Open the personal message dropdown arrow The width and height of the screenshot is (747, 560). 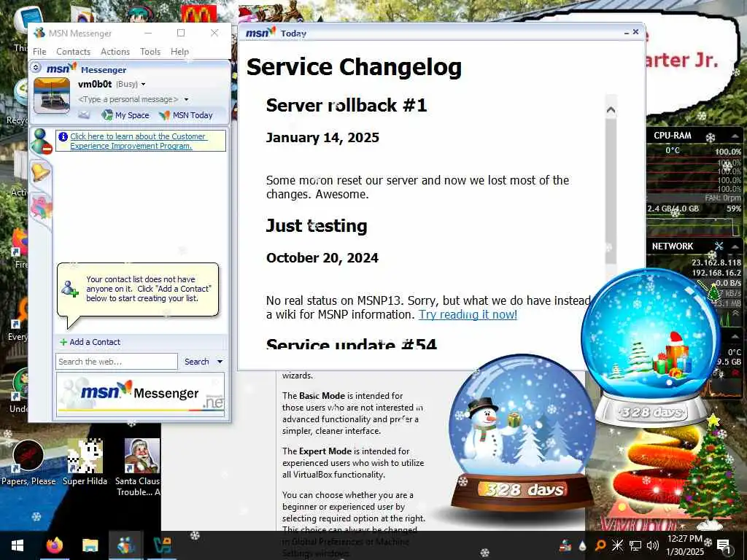click(186, 99)
